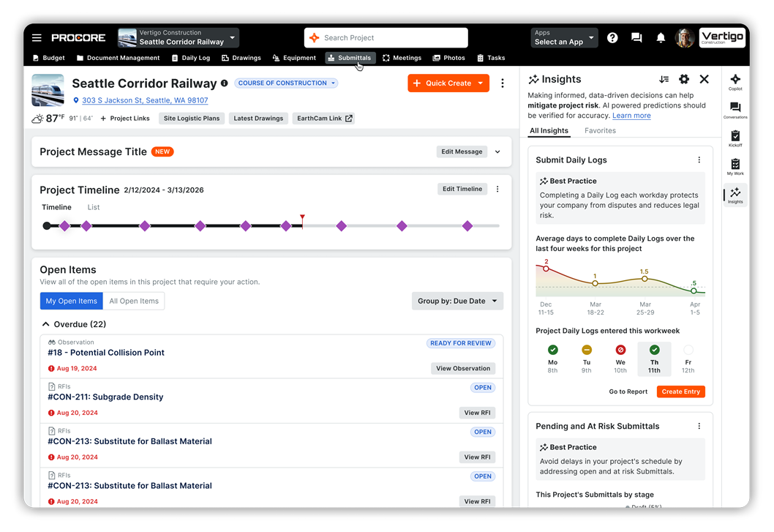Select Friday 12th daily log status
Image resolution: width=774 pixels, height=532 pixels.
click(x=688, y=358)
